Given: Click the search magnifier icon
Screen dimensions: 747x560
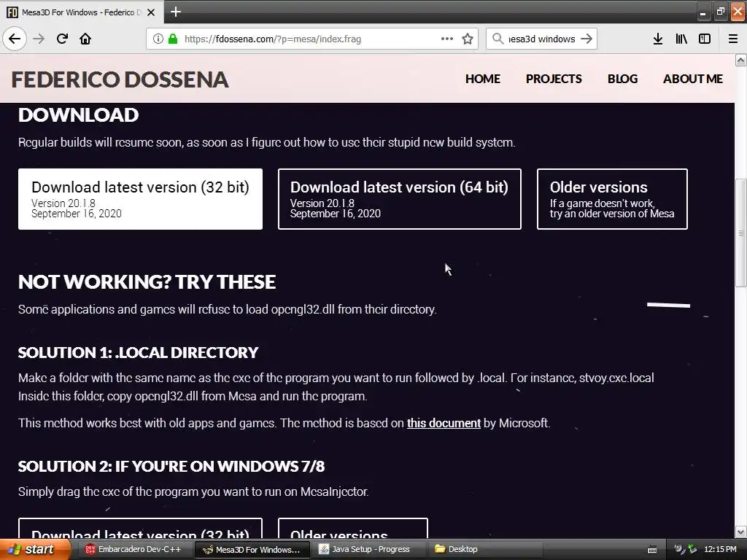Looking at the screenshot, I should pyautogui.click(x=498, y=39).
